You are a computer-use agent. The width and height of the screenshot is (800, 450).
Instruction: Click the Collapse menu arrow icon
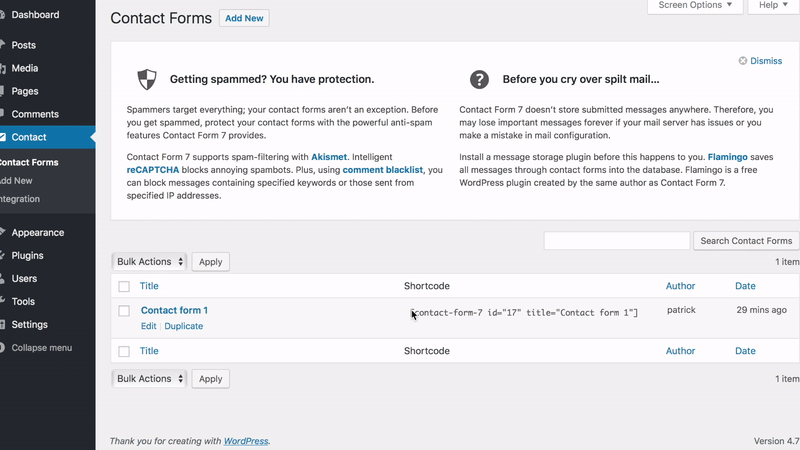(2, 347)
